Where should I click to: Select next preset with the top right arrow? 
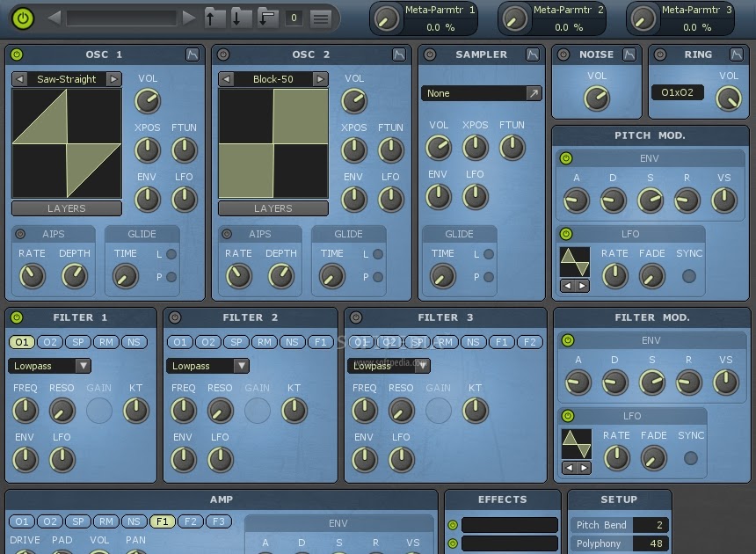[x=188, y=18]
